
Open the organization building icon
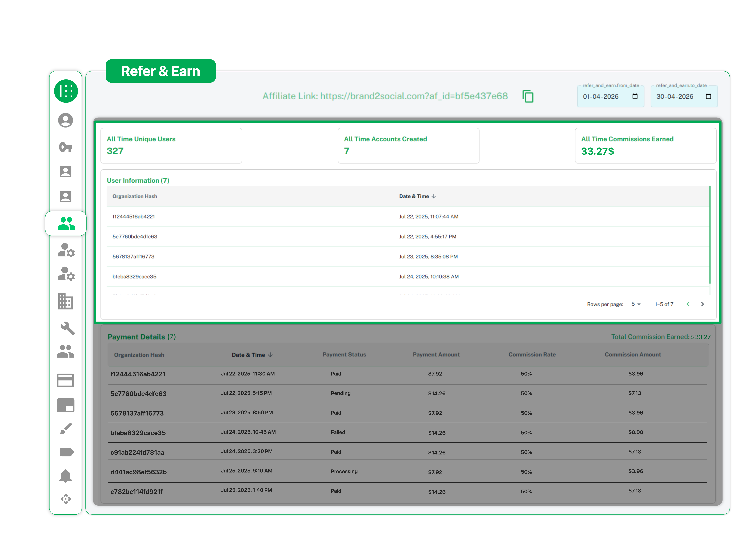point(66,301)
